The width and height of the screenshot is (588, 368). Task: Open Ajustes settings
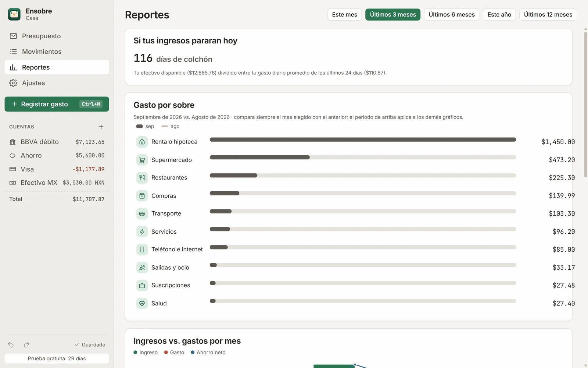[x=57, y=83]
